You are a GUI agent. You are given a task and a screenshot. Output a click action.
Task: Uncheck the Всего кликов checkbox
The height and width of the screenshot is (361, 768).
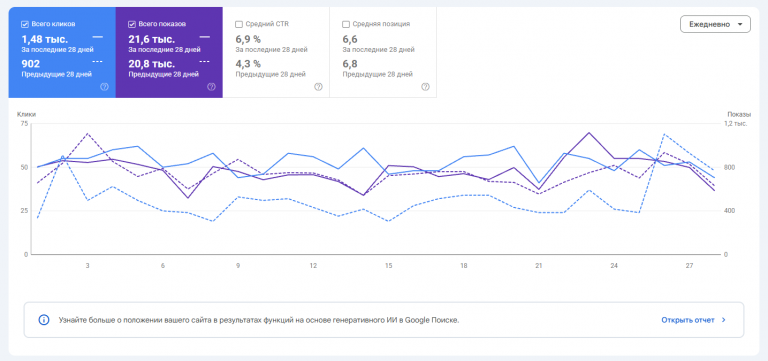point(24,24)
